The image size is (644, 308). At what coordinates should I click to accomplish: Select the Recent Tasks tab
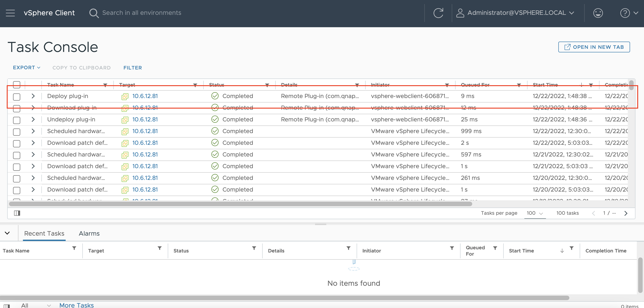pos(44,233)
